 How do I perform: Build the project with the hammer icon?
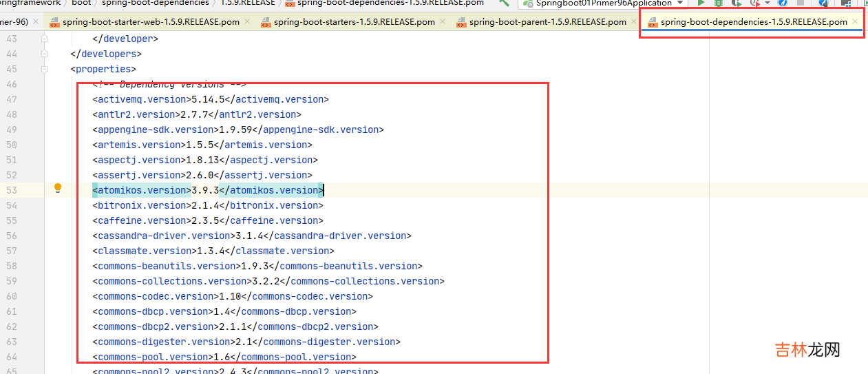click(x=505, y=3)
